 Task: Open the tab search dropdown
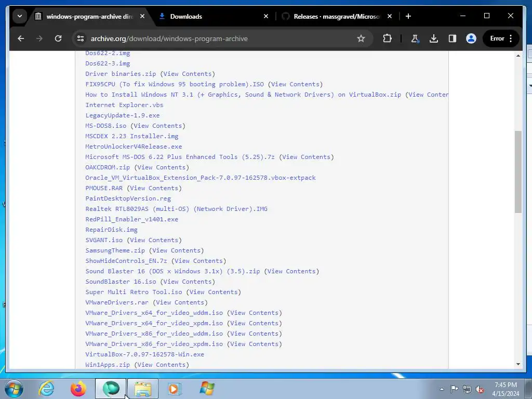[20, 16]
